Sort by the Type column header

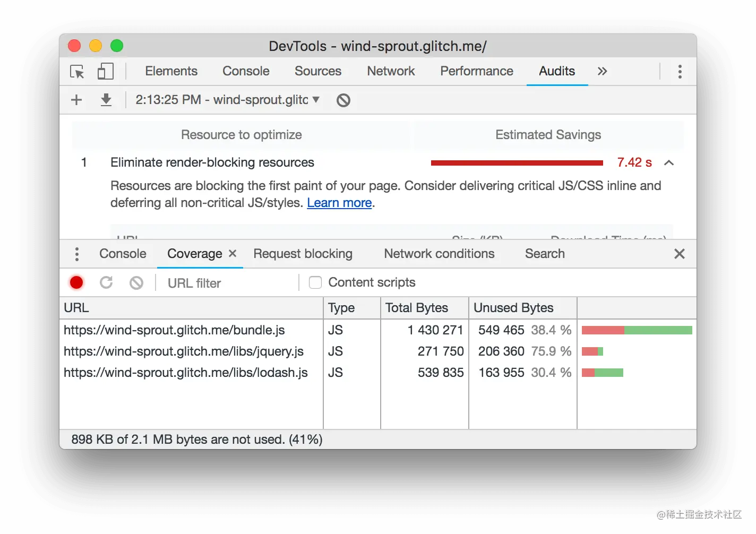click(352, 308)
